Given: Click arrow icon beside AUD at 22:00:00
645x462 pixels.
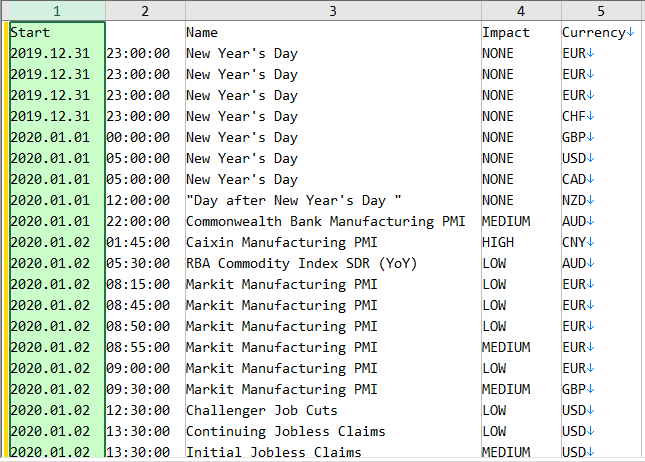Looking at the screenshot, I should (590, 221).
